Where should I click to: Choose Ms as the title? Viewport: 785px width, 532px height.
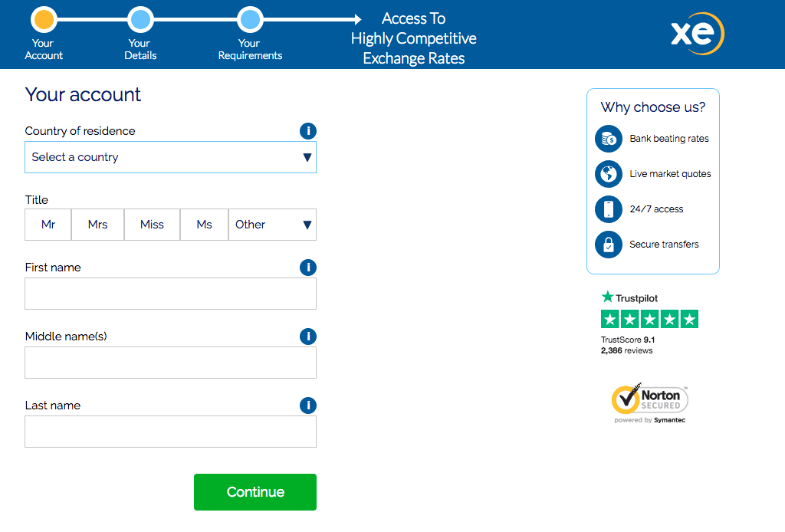(204, 225)
